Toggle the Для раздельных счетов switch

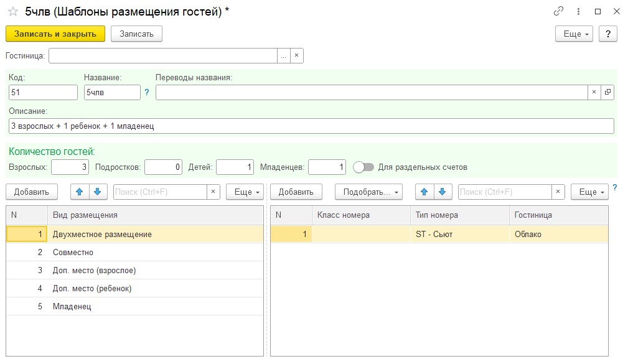pos(363,167)
